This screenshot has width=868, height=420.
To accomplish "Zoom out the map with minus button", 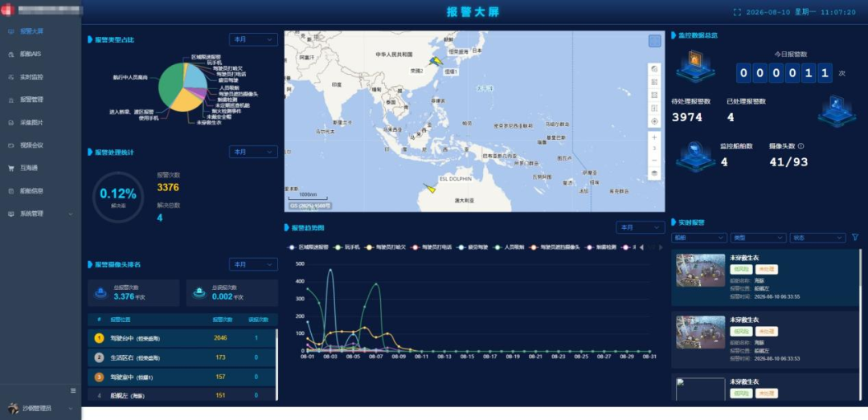I will click(654, 161).
